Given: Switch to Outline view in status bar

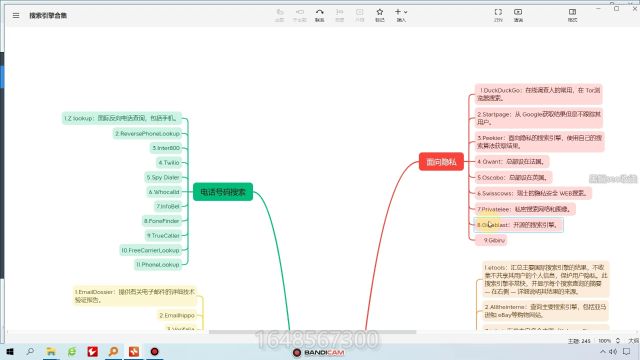Looking at the screenshot, I should point(633,340).
